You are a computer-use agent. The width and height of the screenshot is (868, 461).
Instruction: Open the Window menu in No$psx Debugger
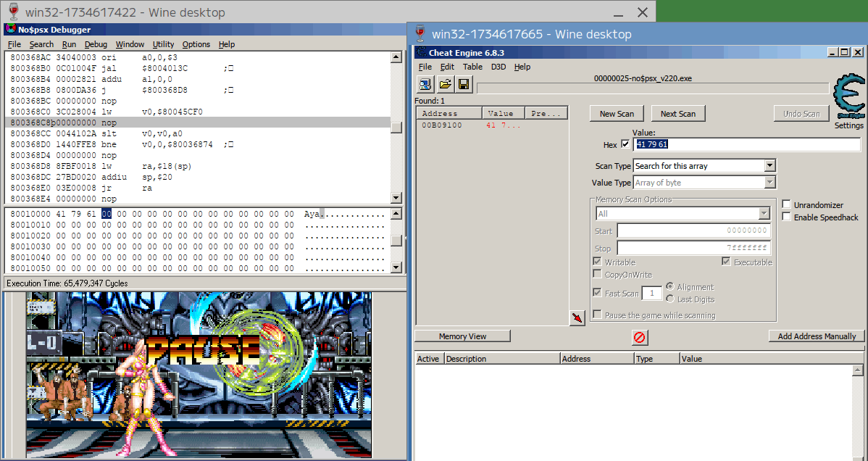point(130,44)
